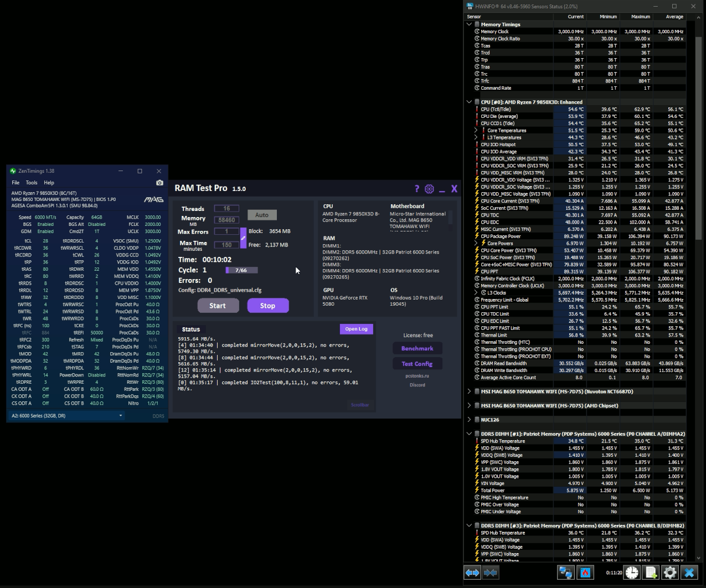
Task: Click thermometer icon beside CPU (Tctl/Tdie)
Action: [477, 109]
